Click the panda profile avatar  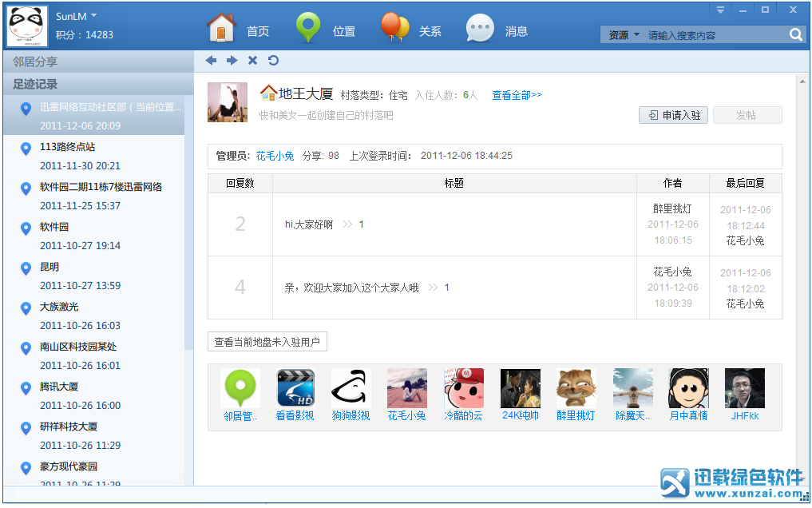point(27,26)
